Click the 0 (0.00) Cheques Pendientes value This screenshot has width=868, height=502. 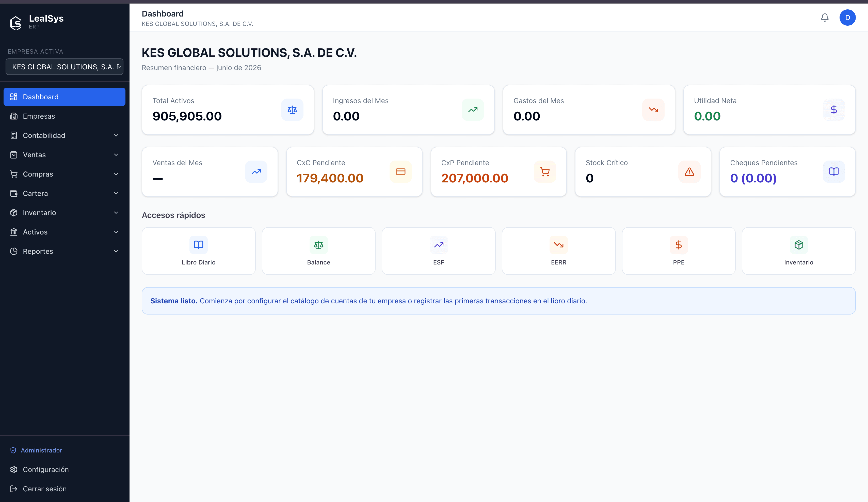coord(753,178)
